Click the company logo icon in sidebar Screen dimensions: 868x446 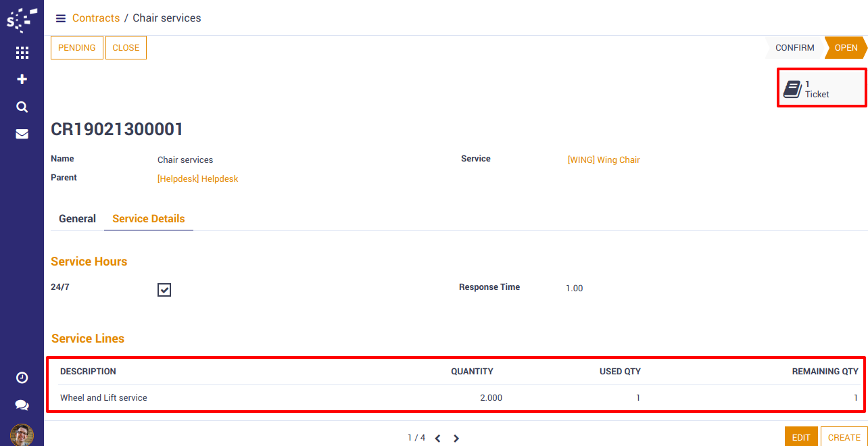click(22, 20)
